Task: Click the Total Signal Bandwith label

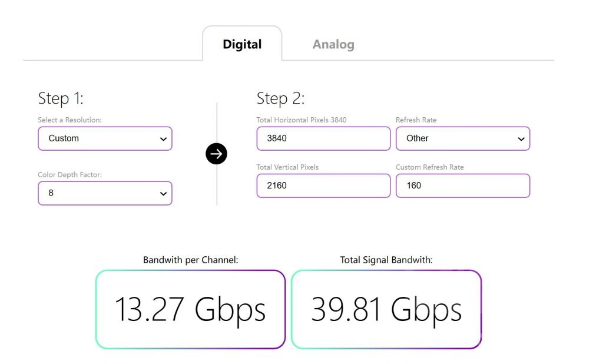Action: pos(386,260)
